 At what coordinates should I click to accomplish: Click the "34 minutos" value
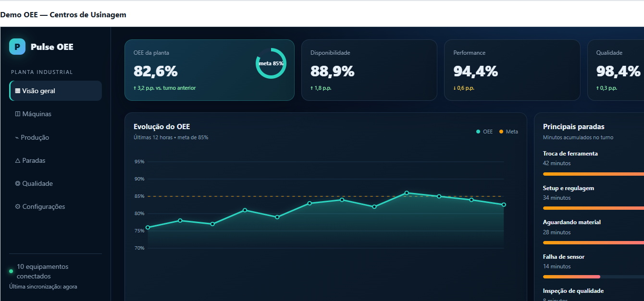pos(557,198)
